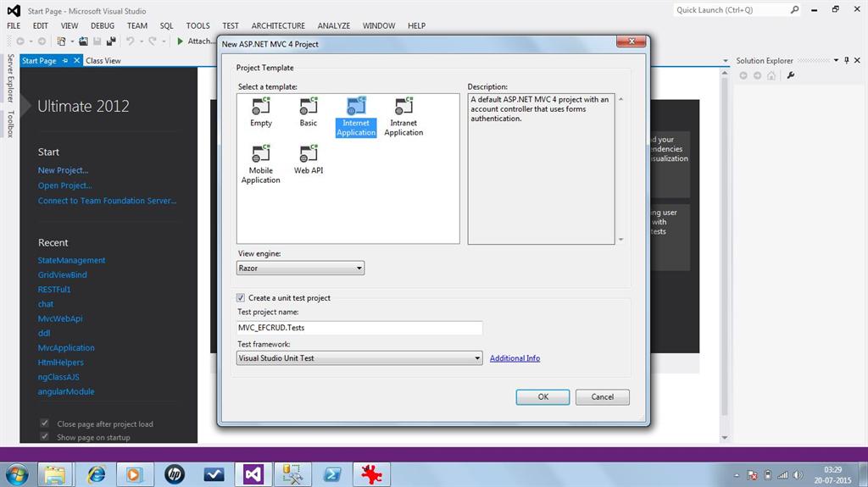Pick the Mobile Application template

click(261, 163)
